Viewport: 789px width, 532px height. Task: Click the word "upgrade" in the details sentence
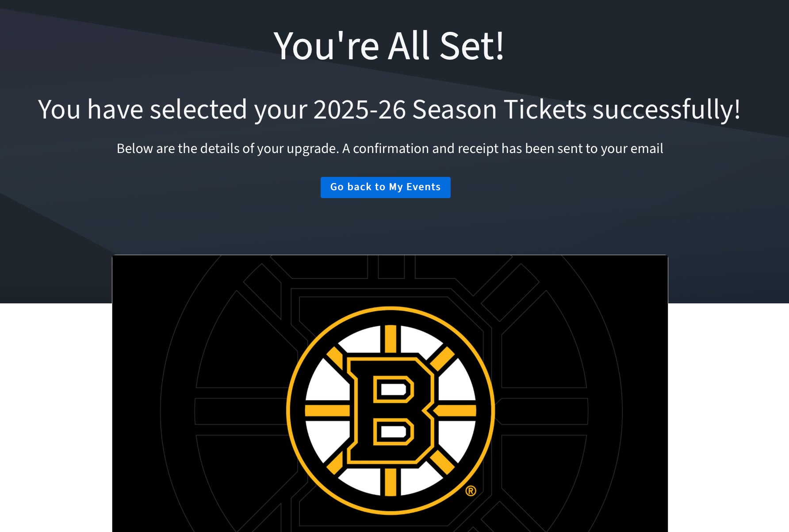click(x=312, y=149)
